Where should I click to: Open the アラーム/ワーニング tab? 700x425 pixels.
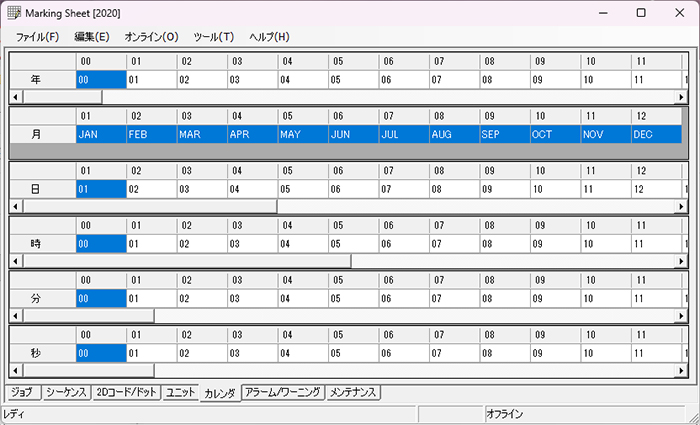[283, 393]
